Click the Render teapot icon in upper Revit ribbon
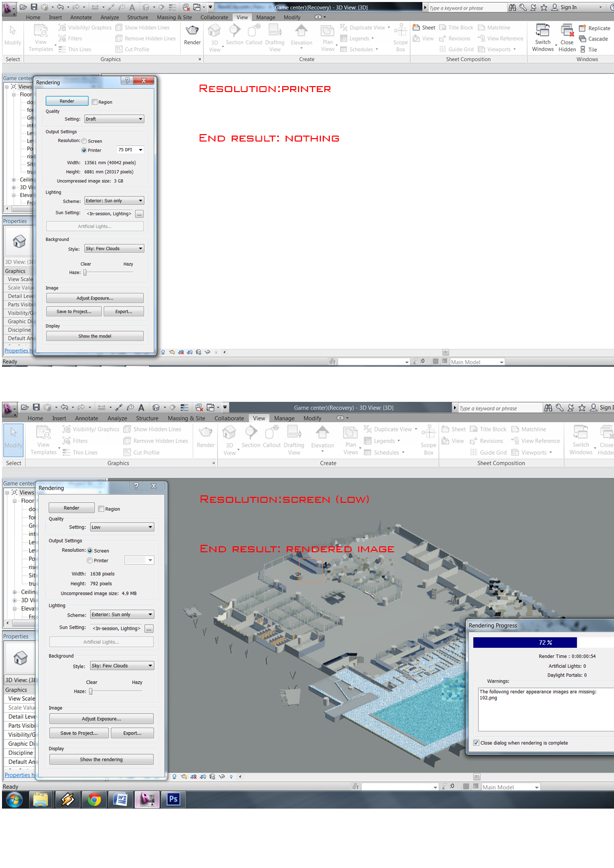 point(192,31)
